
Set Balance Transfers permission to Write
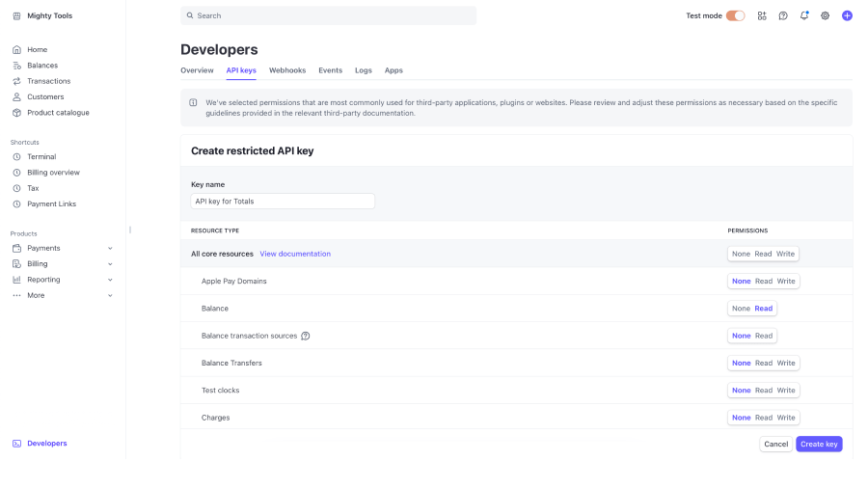click(x=785, y=363)
